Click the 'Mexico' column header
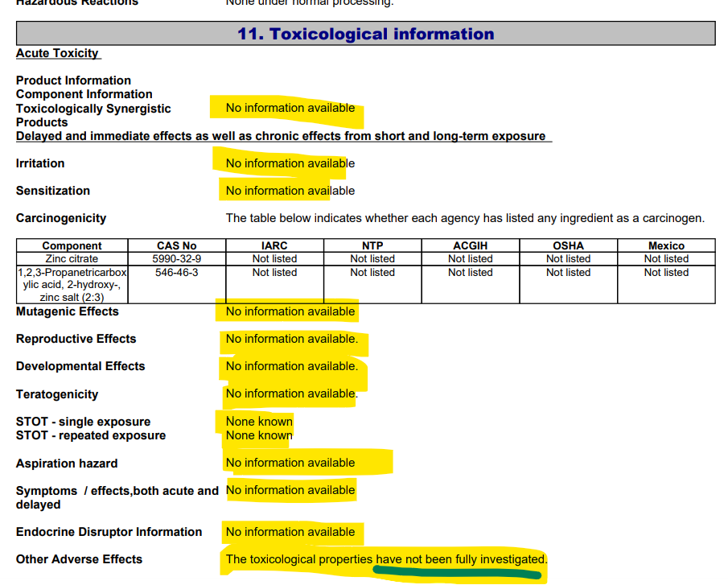The width and height of the screenshot is (728, 585). pos(666,245)
